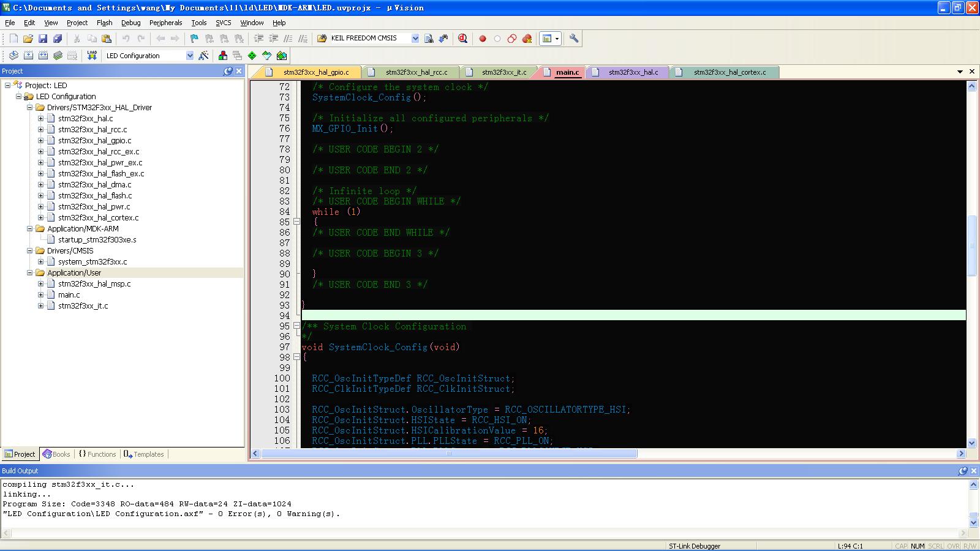Select startup_stm32f303xe.s in project tree
980x551 pixels.
[x=97, y=239]
